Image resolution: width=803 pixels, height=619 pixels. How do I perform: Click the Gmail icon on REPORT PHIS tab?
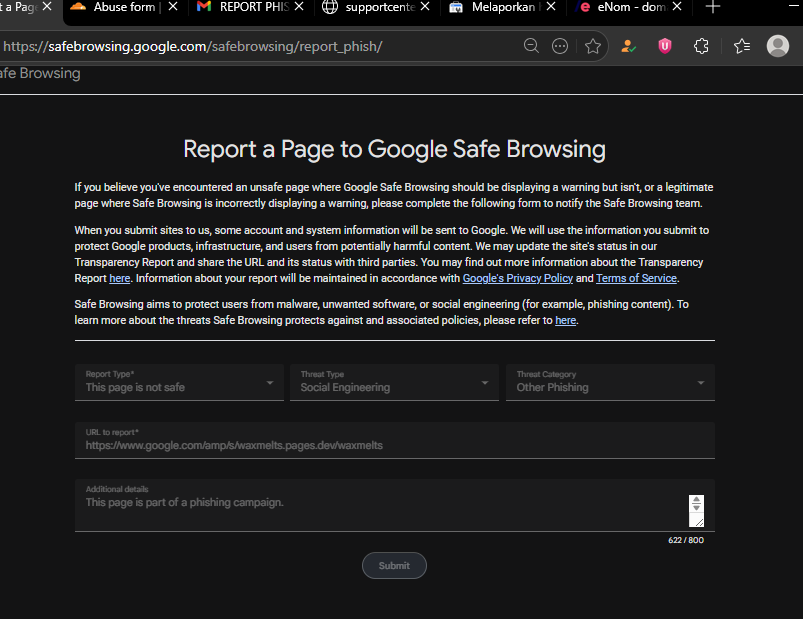click(204, 7)
